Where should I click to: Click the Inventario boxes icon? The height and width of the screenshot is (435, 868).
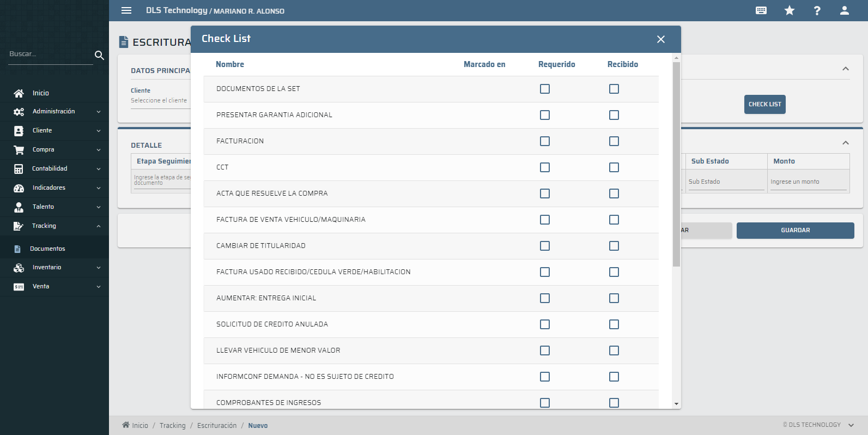pos(19,268)
